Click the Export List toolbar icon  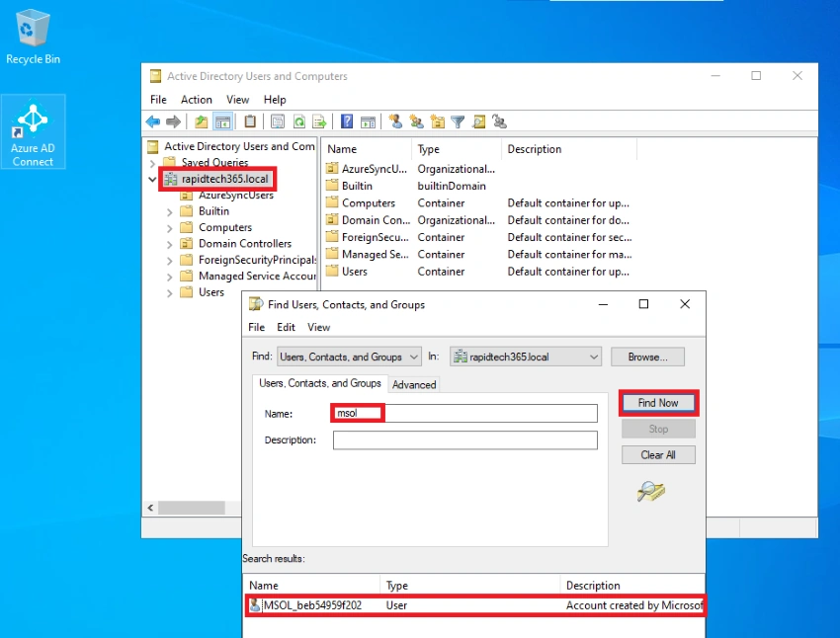click(319, 122)
